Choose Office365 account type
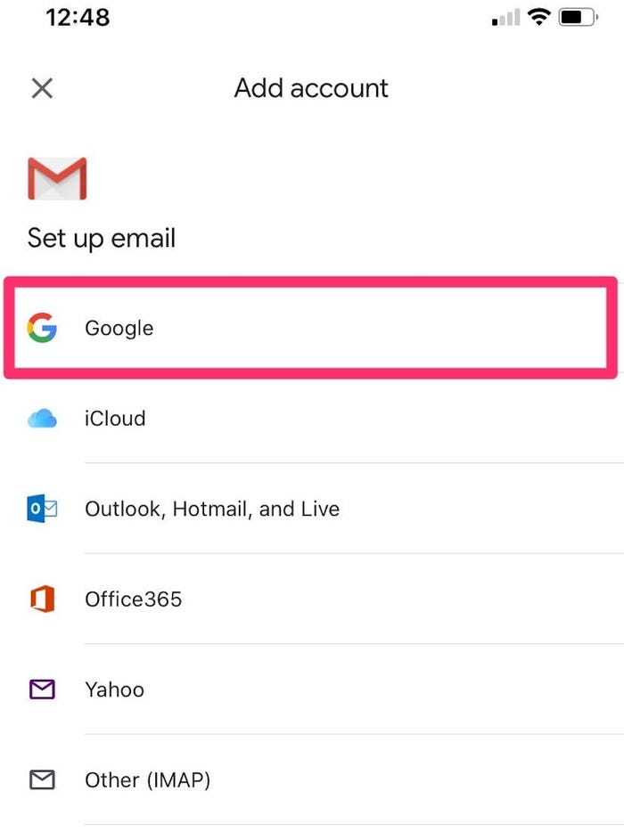This screenshot has height=840, width=624. coord(312,599)
